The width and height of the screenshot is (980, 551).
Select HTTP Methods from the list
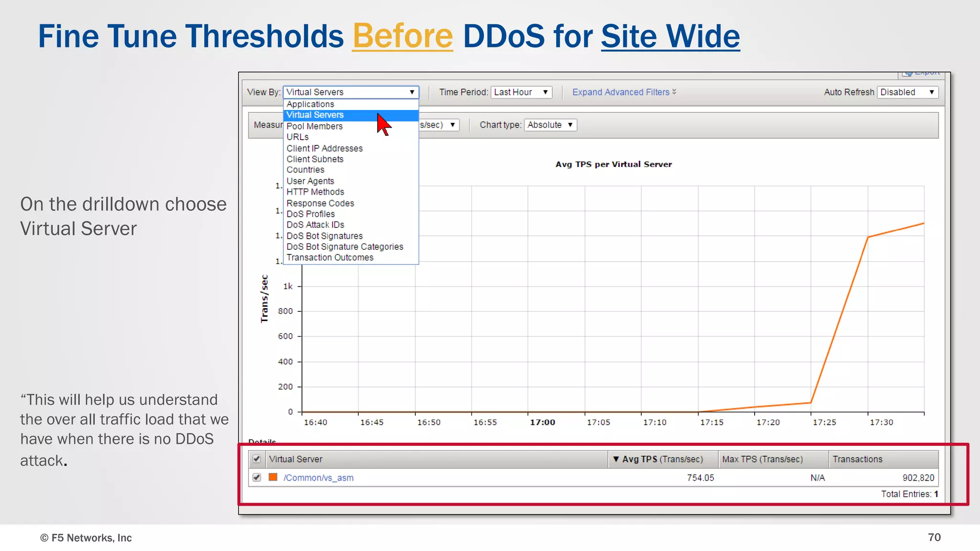tap(351, 192)
